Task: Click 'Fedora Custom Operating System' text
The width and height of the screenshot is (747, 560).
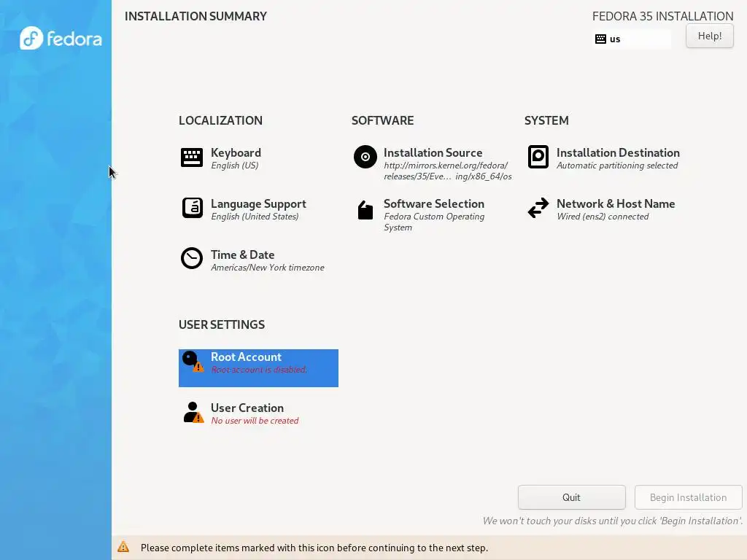Action: [x=434, y=222]
